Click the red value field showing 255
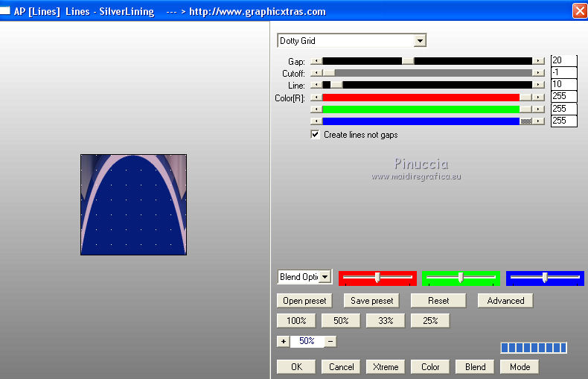Viewport: 588px width, 379px height. pos(563,97)
